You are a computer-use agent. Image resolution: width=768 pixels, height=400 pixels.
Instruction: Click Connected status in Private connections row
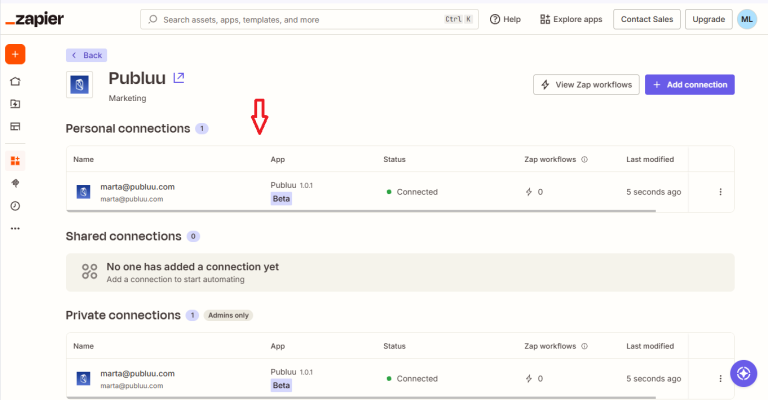click(412, 378)
